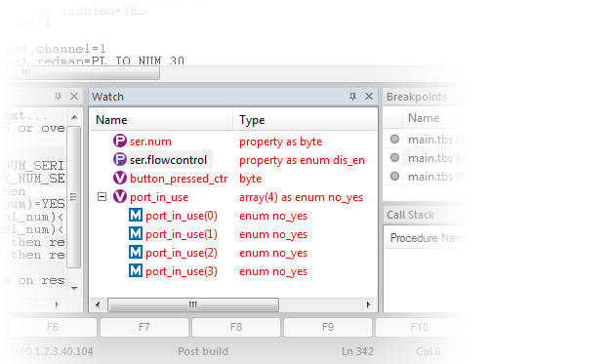Click the member icon of port_in_use(3)

136,270
